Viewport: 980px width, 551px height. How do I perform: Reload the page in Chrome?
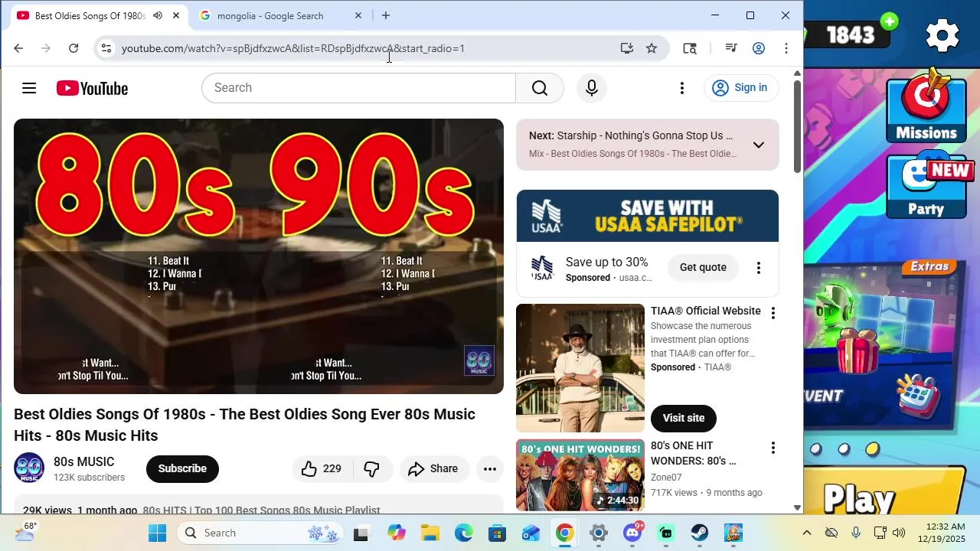click(73, 48)
